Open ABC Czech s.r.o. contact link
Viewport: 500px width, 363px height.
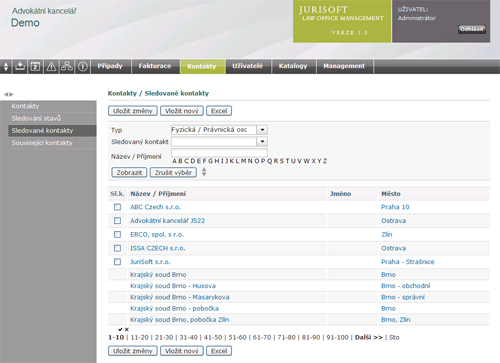pos(156,207)
